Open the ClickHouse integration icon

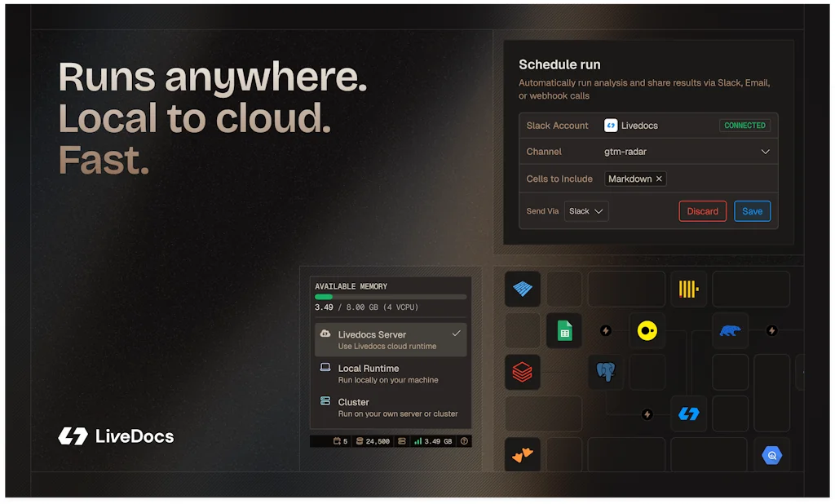pyautogui.click(x=689, y=289)
